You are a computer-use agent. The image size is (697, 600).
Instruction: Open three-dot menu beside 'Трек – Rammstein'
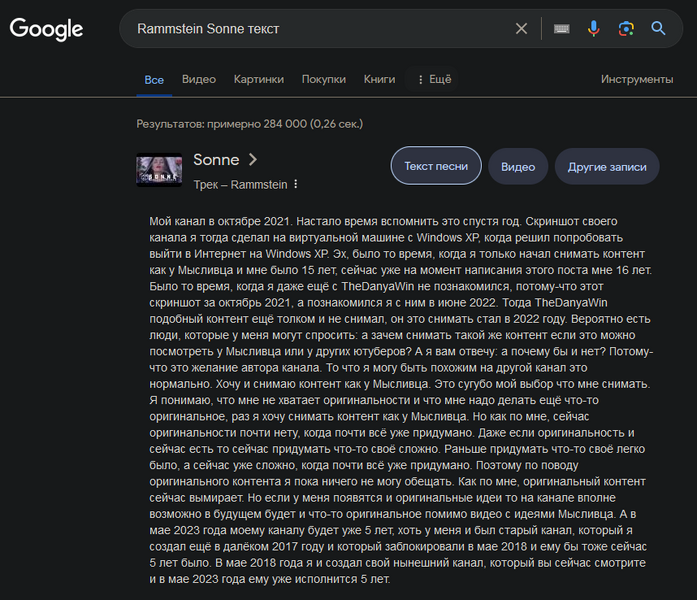coord(296,184)
